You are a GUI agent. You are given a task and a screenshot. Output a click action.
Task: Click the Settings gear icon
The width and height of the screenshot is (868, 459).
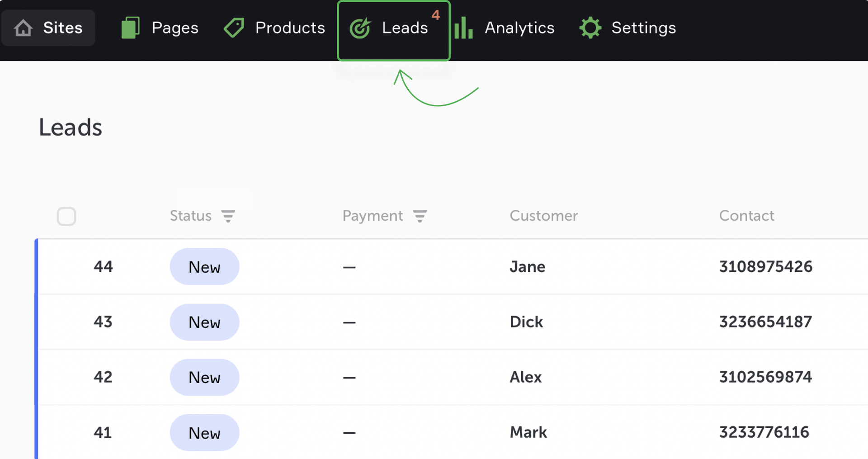coord(590,28)
